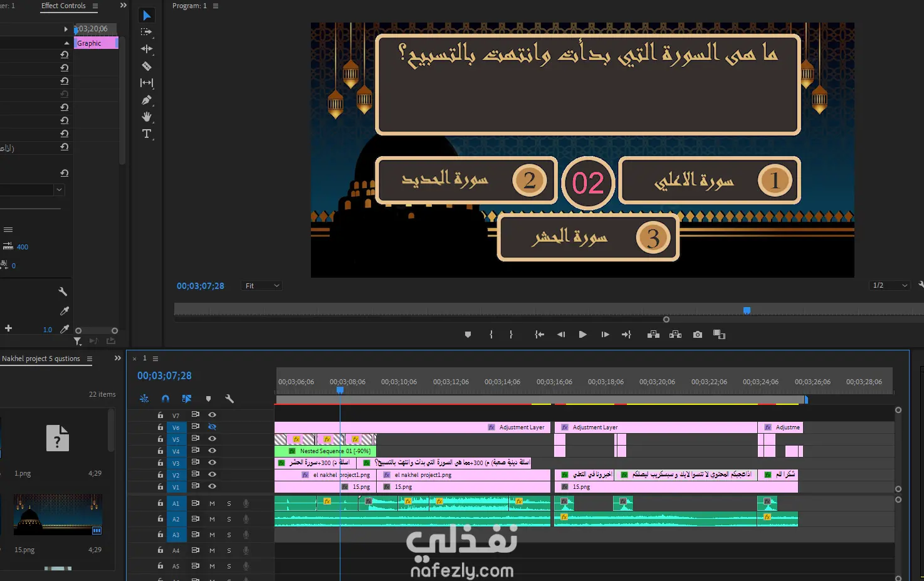Switch to the Hand tool
The height and width of the screenshot is (581, 924).
[147, 117]
